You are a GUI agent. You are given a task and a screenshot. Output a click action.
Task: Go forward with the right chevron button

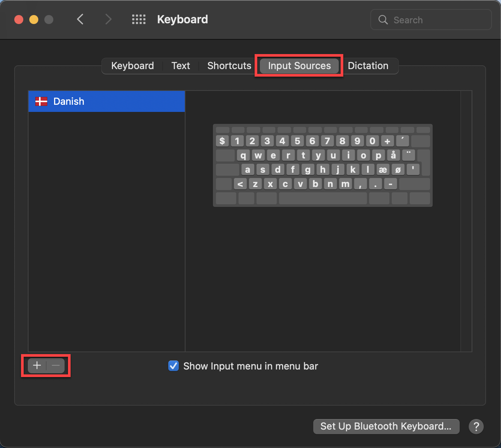coord(108,20)
